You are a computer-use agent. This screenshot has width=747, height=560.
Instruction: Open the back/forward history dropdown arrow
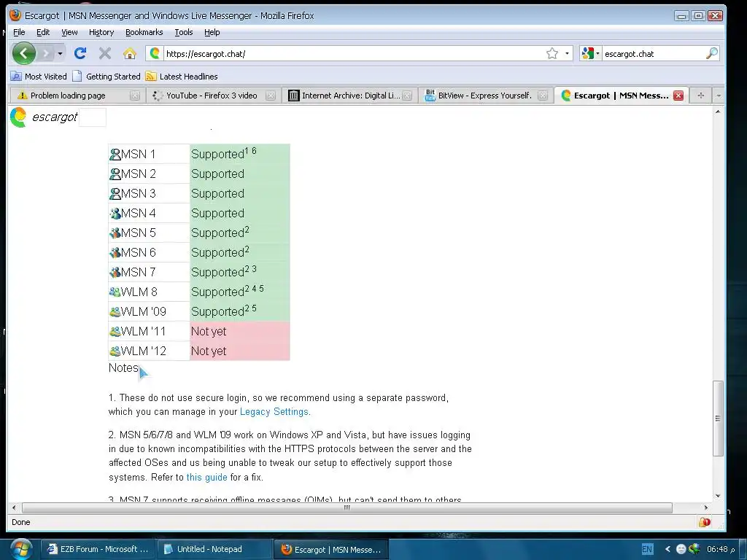click(x=60, y=53)
